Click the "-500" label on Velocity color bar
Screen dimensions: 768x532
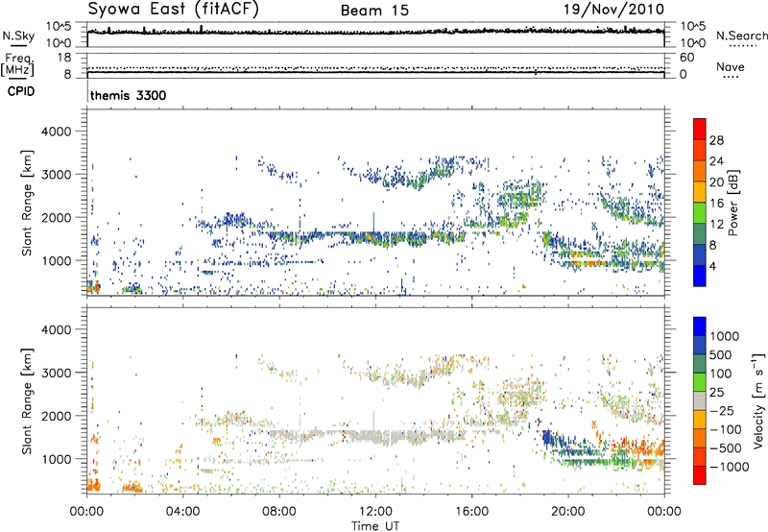coord(726,448)
